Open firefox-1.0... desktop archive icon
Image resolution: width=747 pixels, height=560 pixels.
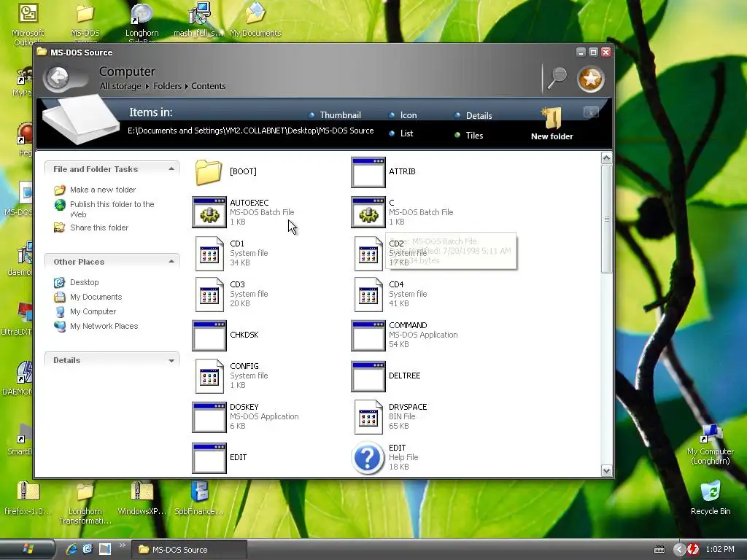(28, 498)
